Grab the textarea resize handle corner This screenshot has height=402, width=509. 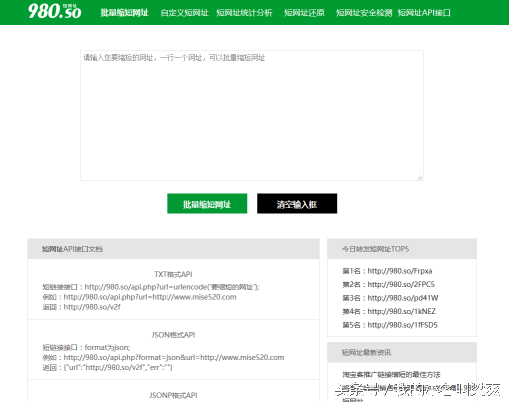pyautogui.click(x=420, y=177)
